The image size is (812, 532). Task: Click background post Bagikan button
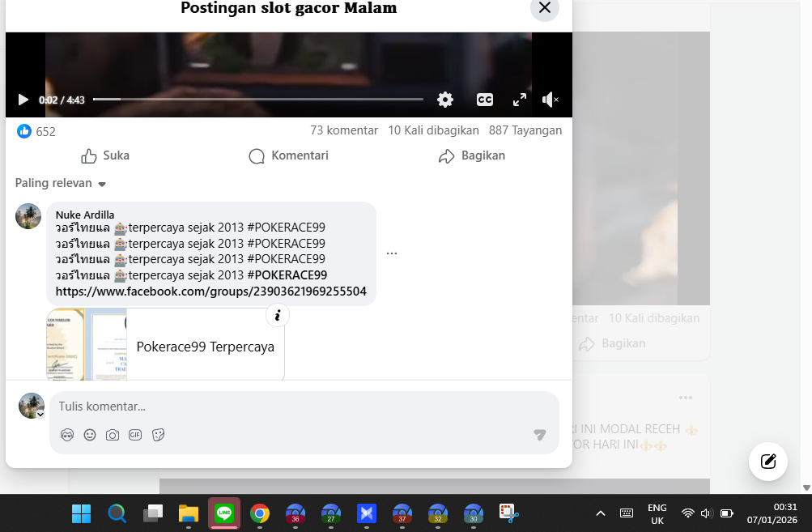[613, 343]
